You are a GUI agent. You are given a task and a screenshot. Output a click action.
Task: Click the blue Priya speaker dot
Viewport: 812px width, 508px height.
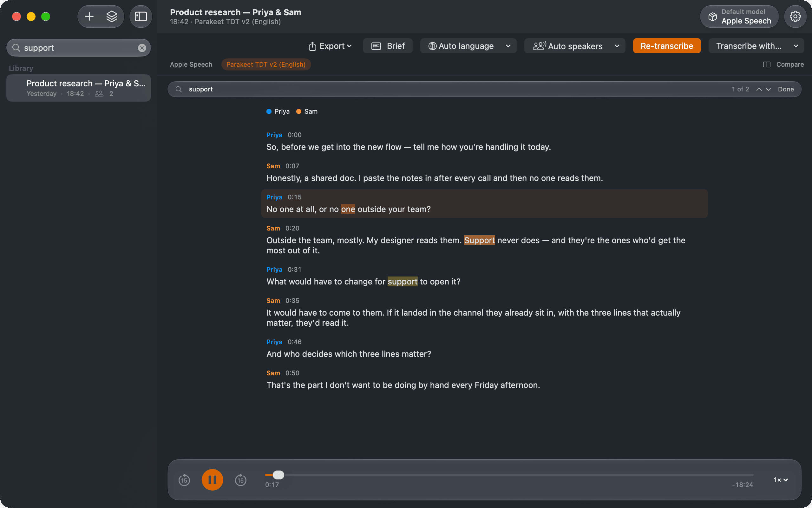(x=269, y=111)
